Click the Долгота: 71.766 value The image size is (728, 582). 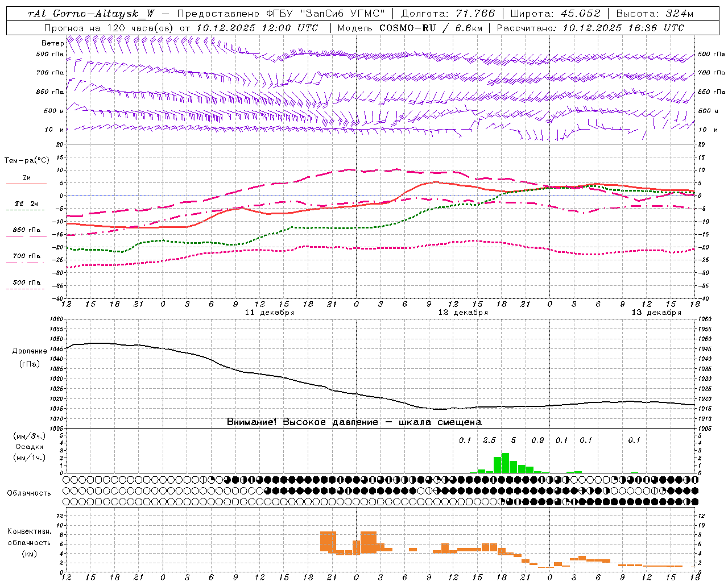click(x=448, y=14)
